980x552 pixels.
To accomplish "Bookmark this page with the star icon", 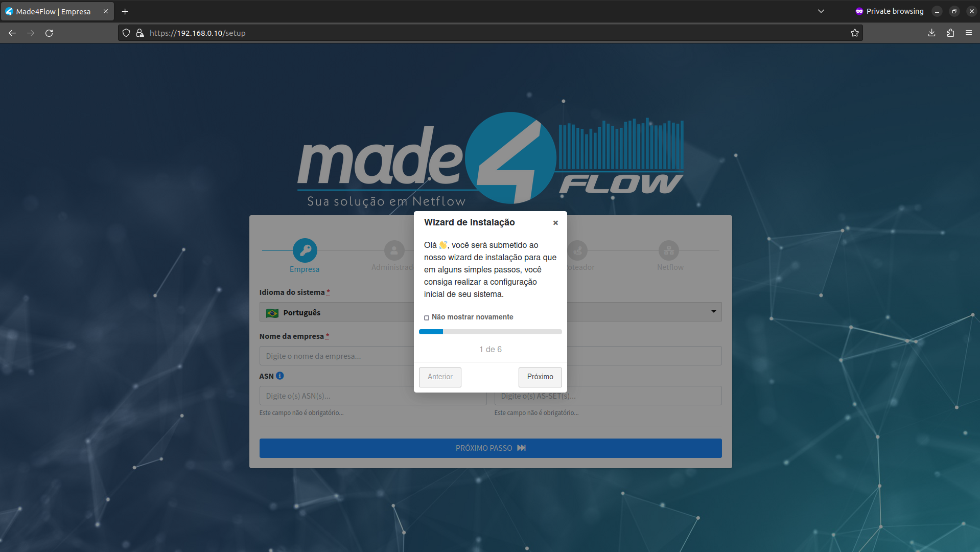I will click(854, 33).
